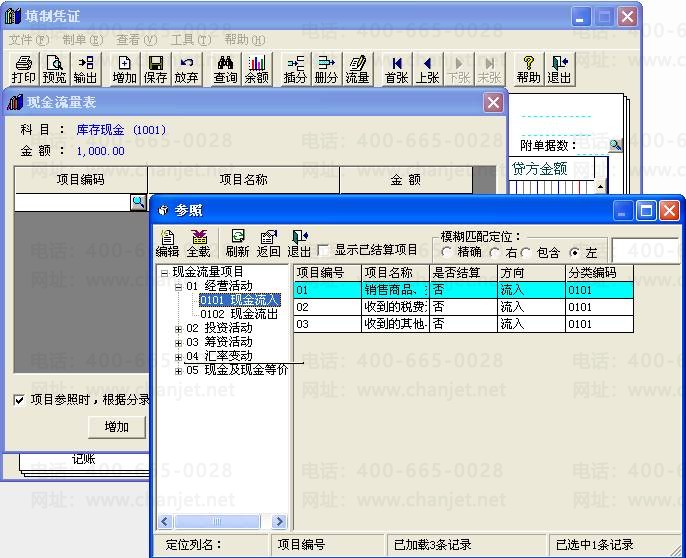The width and height of the screenshot is (686, 558).
Task: Select row 01 销售商品
Action: coord(463,290)
